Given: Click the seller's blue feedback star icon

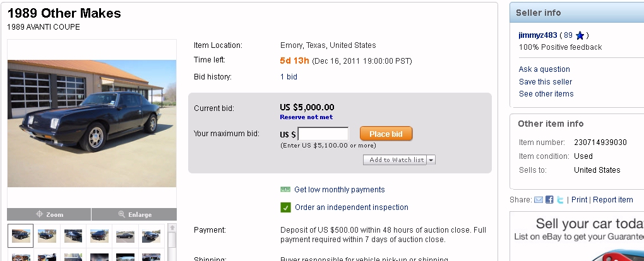Looking at the screenshot, I should coord(580,36).
